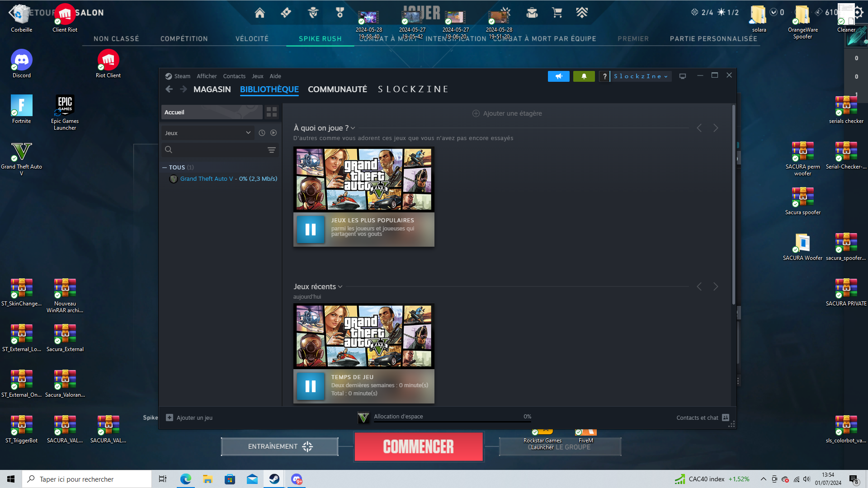Screen dimensions: 868x488
Task: Select the COMPÉTITION game mode tab
Action: click(x=184, y=39)
